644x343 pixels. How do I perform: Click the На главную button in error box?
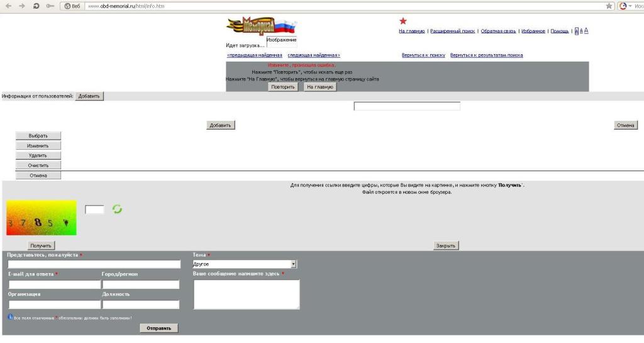320,87
